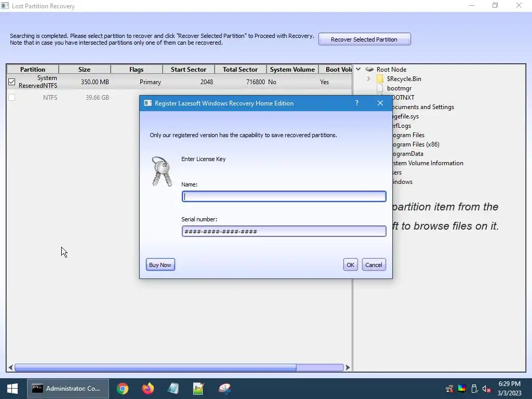Image resolution: width=532 pixels, height=399 pixels.
Task: Click the '350.00 MB' size cell
Action: click(95, 82)
